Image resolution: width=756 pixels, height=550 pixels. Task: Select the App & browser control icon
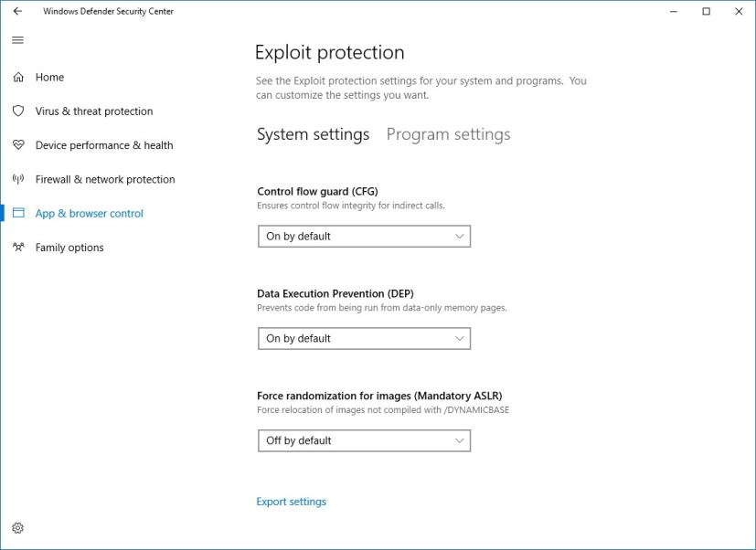click(x=17, y=213)
